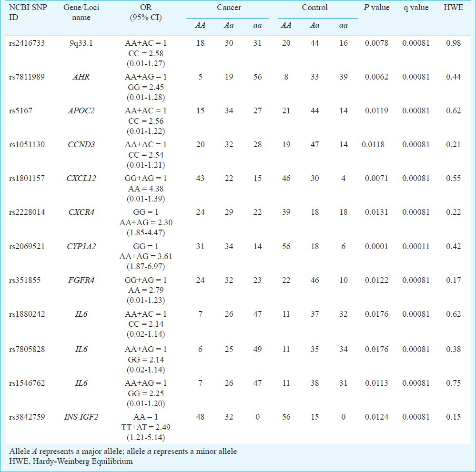Click the OR value CC = 2.58
The image size is (476, 472).
click(x=146, y=53)
